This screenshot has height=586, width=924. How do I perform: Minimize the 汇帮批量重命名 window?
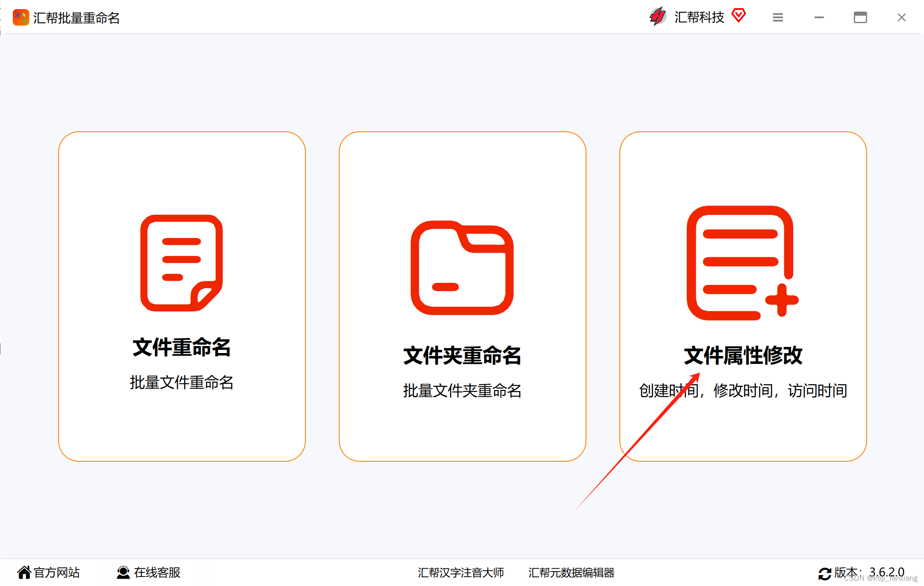(x=819, y=17)
